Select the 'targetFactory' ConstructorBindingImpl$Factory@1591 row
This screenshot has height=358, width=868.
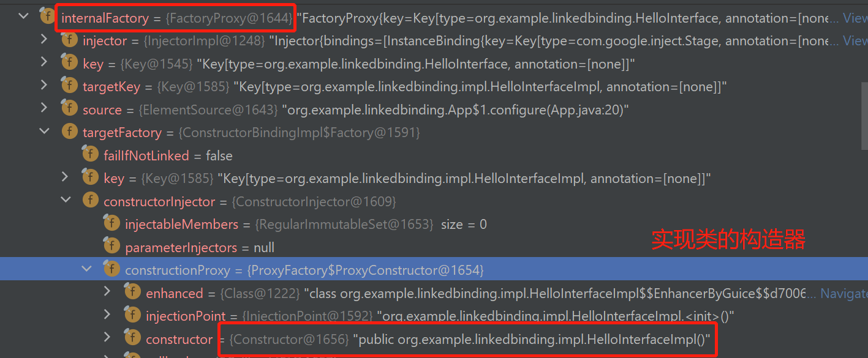(x=251, y=133)
